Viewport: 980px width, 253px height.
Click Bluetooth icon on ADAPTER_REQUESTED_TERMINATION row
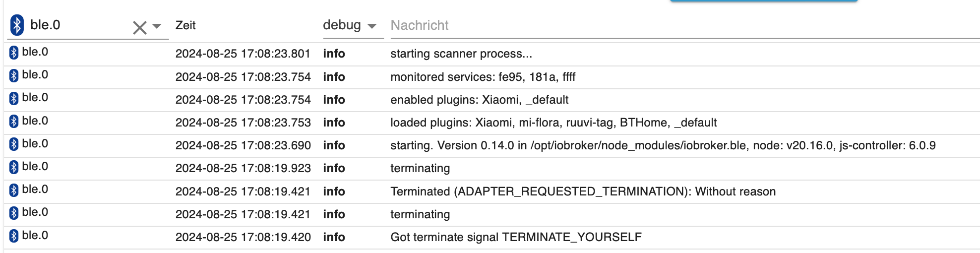coord(14,190)
